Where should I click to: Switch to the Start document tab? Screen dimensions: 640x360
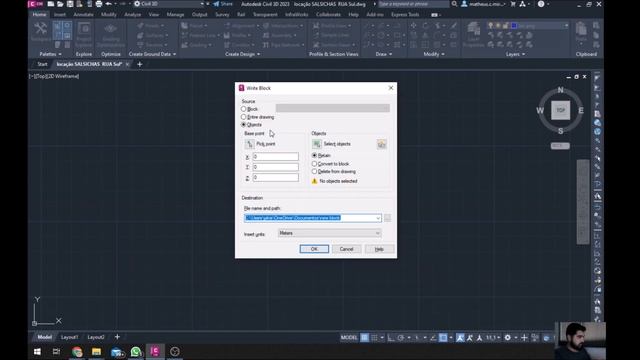click(x=42, y=64)
